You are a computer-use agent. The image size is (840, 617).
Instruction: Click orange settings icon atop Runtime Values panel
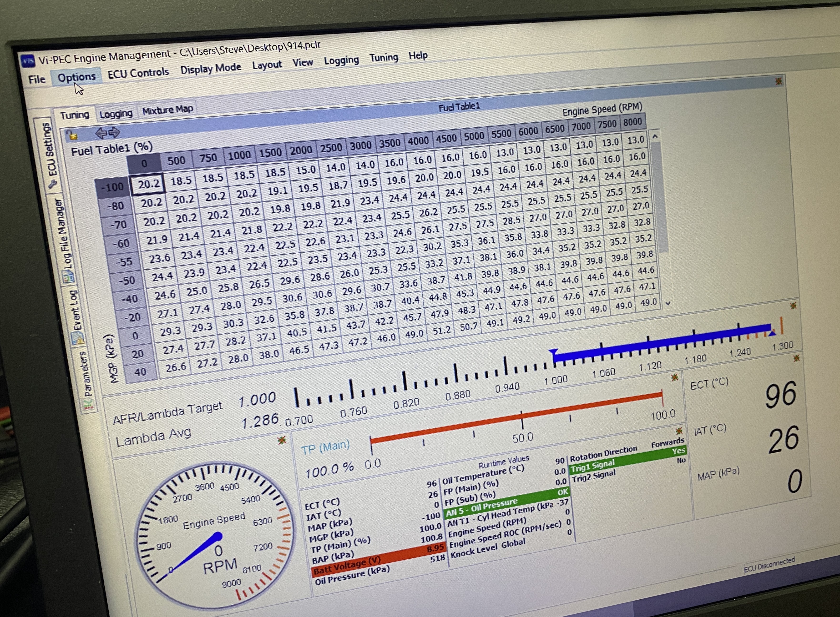(x=679, y=431)
